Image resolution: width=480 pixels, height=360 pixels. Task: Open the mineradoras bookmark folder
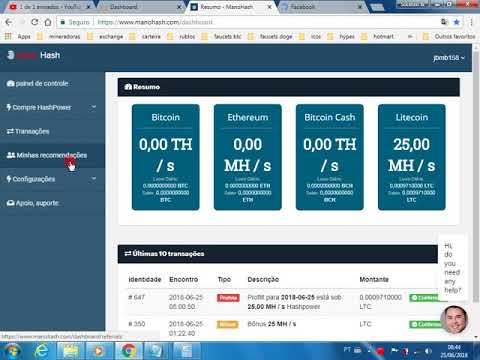coord(58,36)
